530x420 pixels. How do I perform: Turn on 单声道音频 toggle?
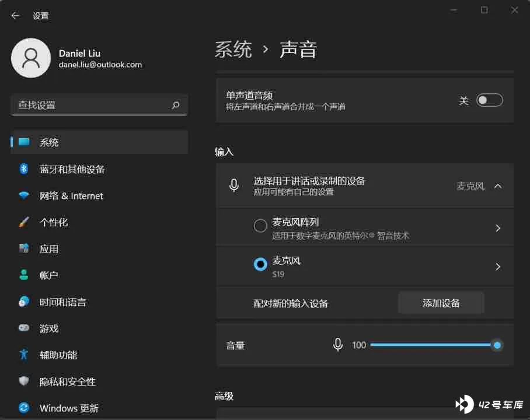point(490,100)
